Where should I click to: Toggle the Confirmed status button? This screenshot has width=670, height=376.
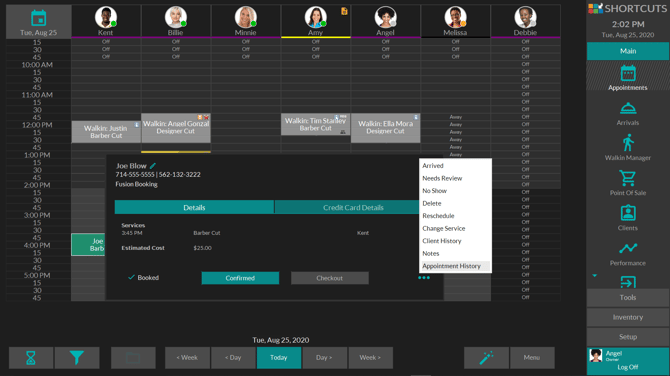[x=240, y=278]
